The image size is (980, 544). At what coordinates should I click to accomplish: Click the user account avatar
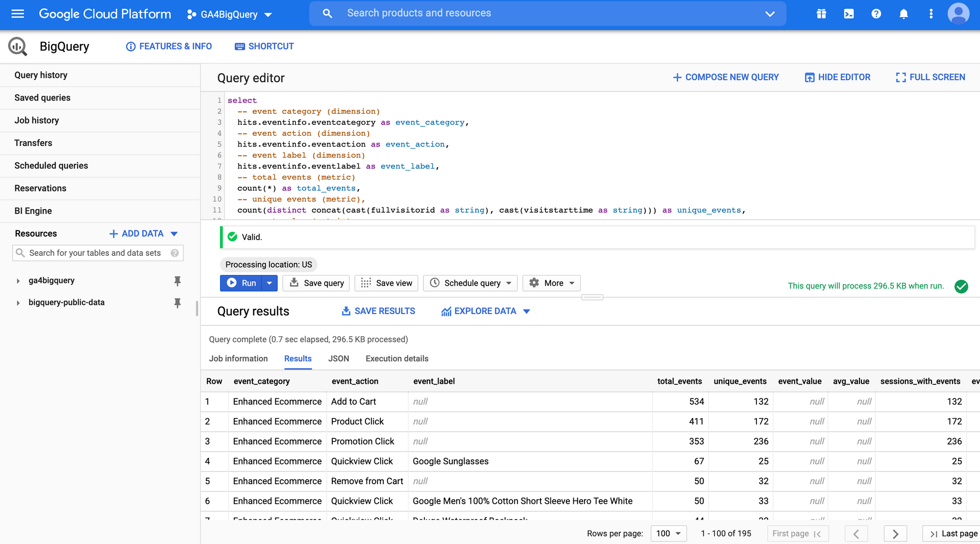coord(958,14)
